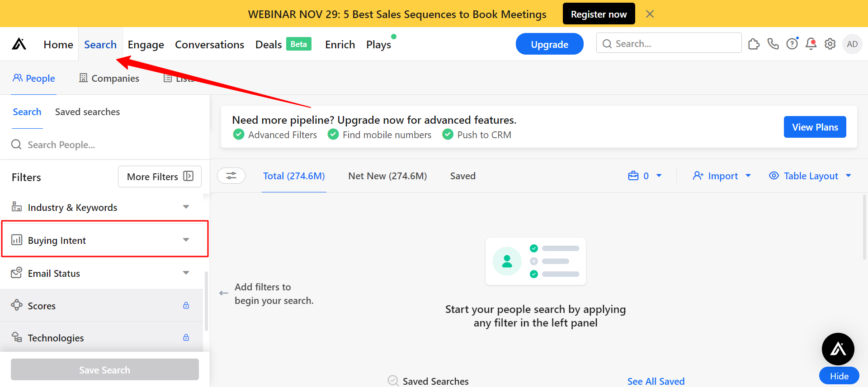
Task: Switch to the Companies tab
Action: coord(109,78)
